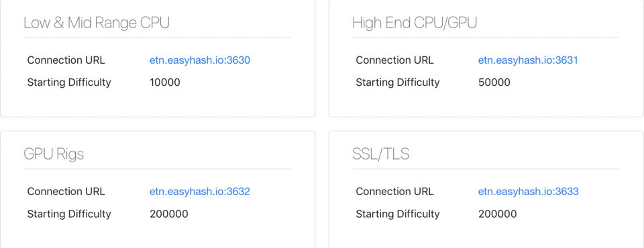Click the SSL/TLS heading

[381, 154]
